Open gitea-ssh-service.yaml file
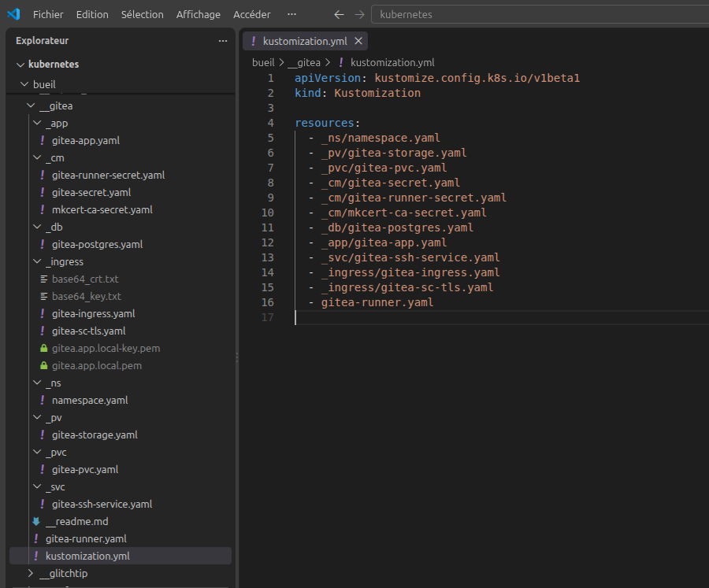The height and width of the screenshot is (588, 709). (102, 505)
